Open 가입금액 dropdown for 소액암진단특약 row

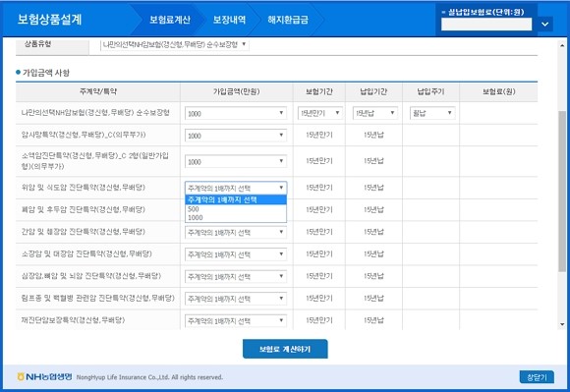pos(236,161)
